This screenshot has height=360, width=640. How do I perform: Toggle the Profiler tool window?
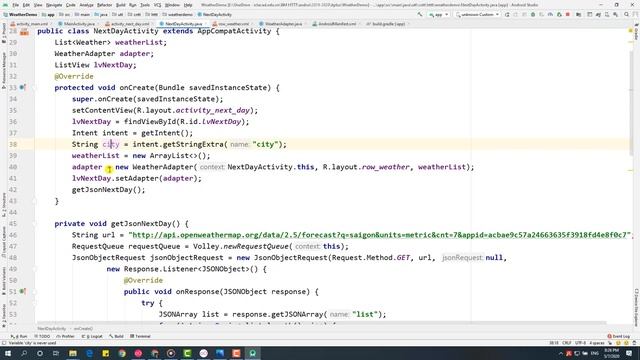[65, 336]
